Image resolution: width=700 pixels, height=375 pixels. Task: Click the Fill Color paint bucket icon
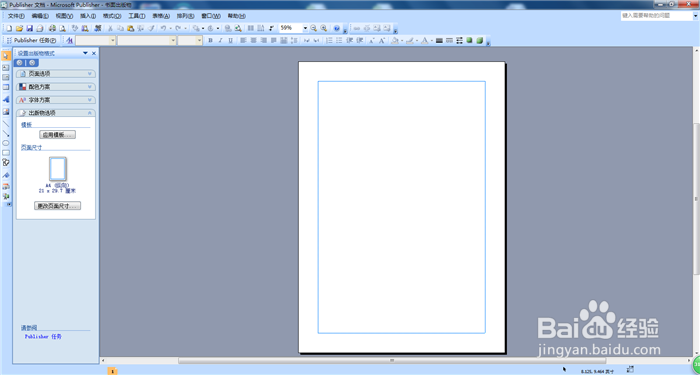395,41
